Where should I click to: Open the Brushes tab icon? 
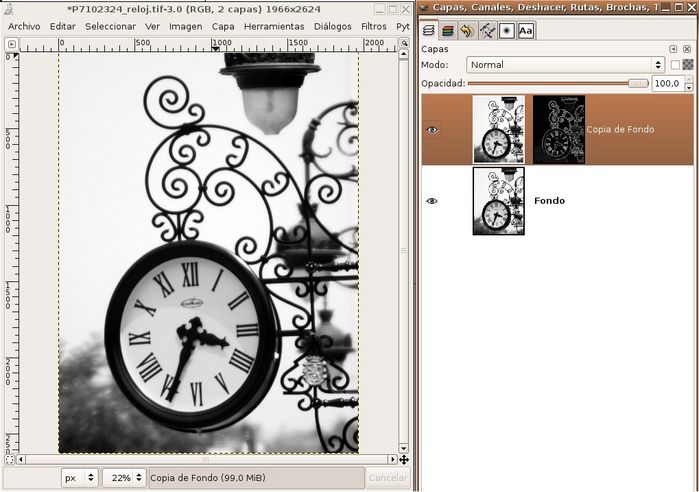pyautogui.click(x=506, y=31)
